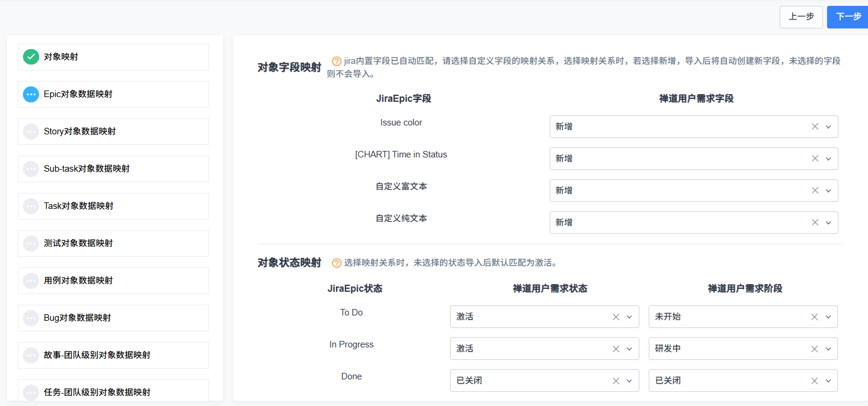Click the grey step icon beside Sub-task对象数据映射

31,169
